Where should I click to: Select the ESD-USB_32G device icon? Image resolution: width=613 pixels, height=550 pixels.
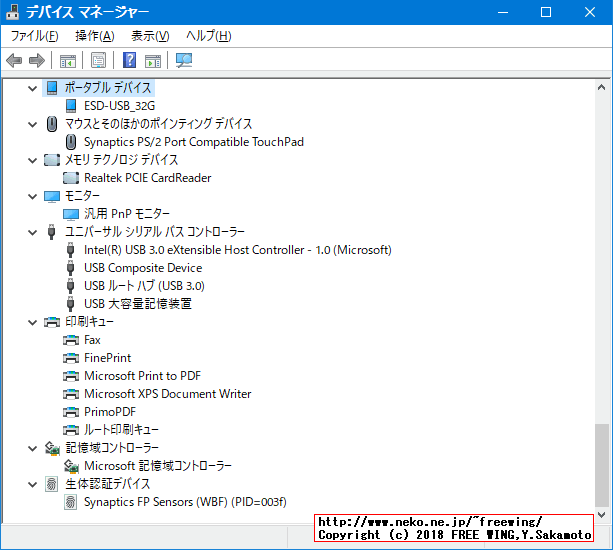71,106
